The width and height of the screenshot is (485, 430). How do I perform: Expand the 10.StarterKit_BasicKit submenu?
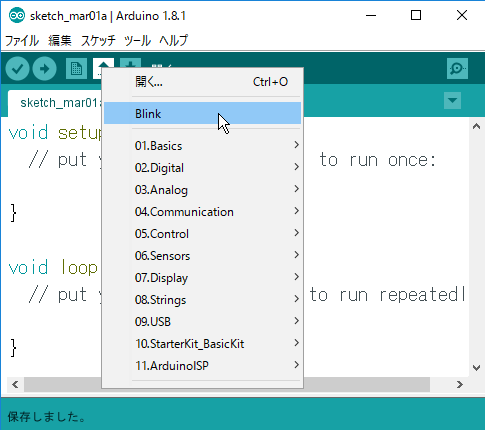[202, 344]
